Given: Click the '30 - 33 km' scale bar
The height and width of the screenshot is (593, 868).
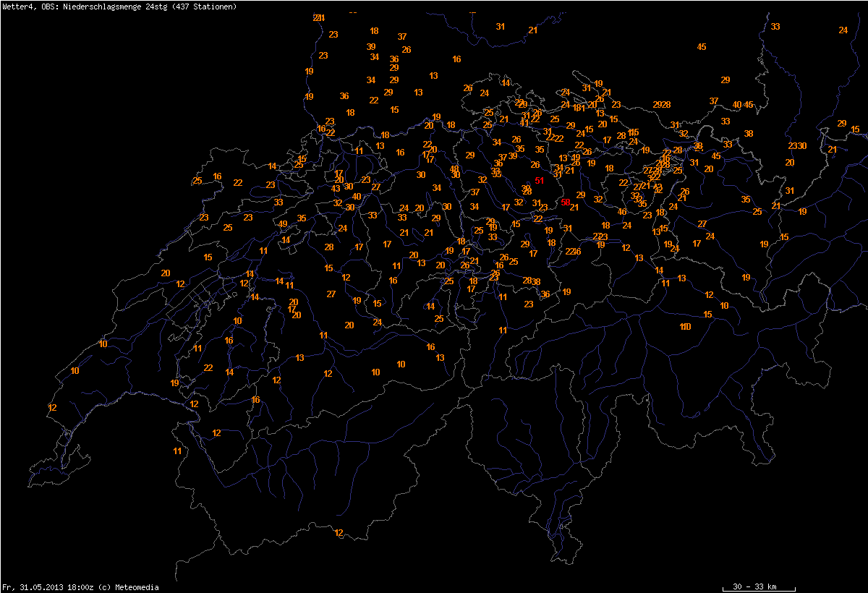Looking at the screenshot, I should 754,586.
